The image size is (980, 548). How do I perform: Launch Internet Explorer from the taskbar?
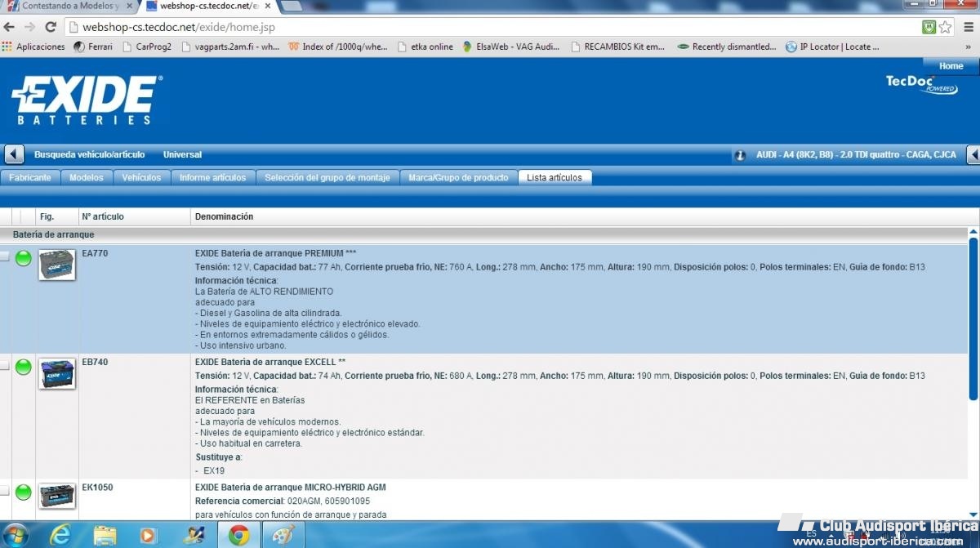tap(61, 535)
